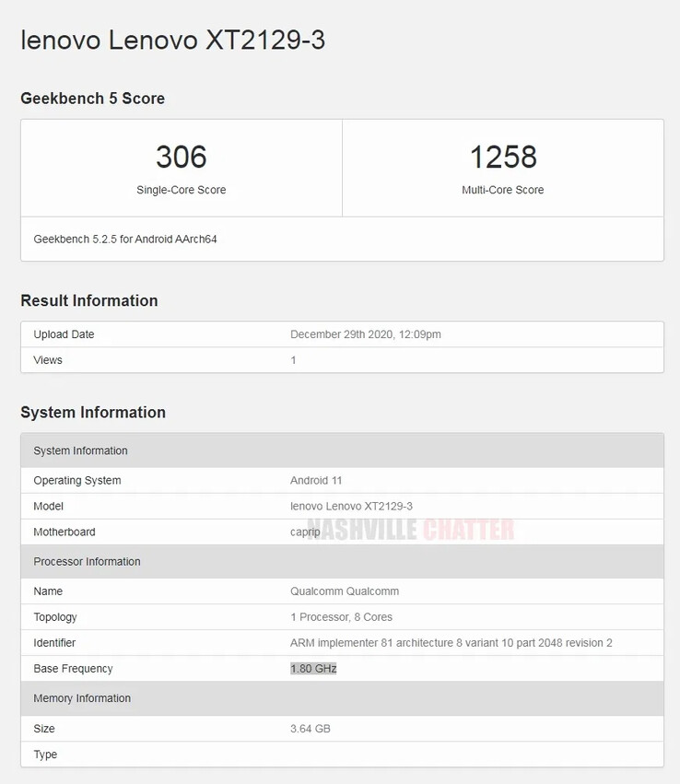680x784 pixels.
Task: Select the '1 Processor, 8 Cores' value
Action: 342,617
